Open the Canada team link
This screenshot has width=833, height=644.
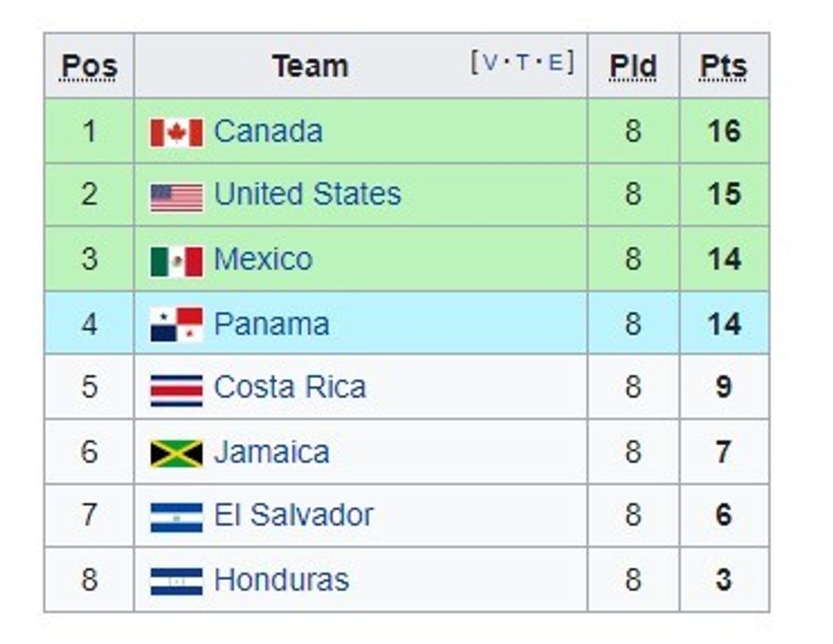click(x=268, y=132)
